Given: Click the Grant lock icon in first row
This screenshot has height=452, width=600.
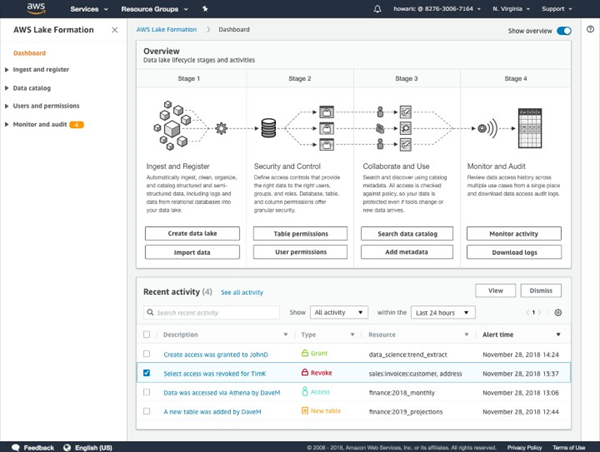Looking at the screenshot, I should [305, 353].
